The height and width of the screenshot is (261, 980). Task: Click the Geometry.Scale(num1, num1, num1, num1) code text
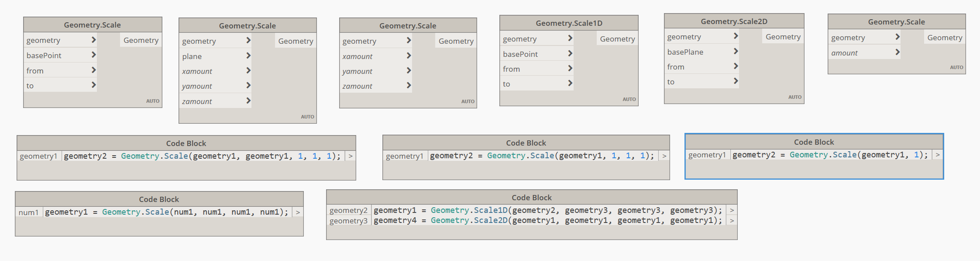(x=195, y=212)
